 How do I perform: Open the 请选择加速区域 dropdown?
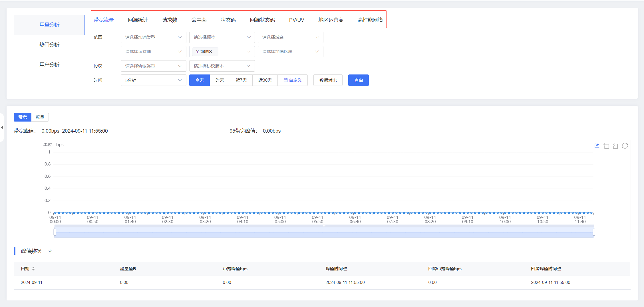291,52
